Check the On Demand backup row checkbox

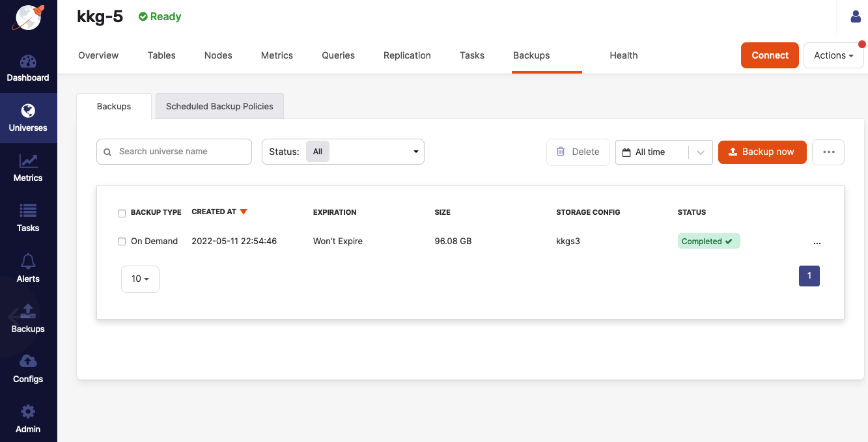click(x=122, y=242)
